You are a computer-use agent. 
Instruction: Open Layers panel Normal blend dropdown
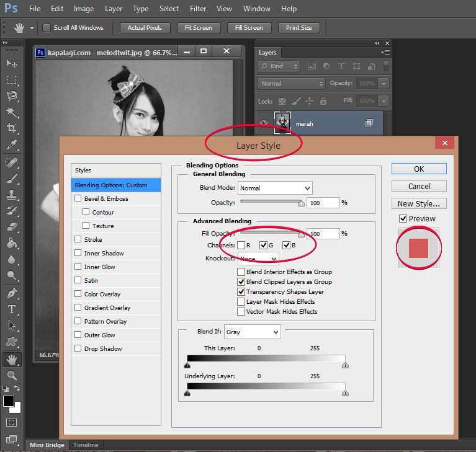click(292, 84)
